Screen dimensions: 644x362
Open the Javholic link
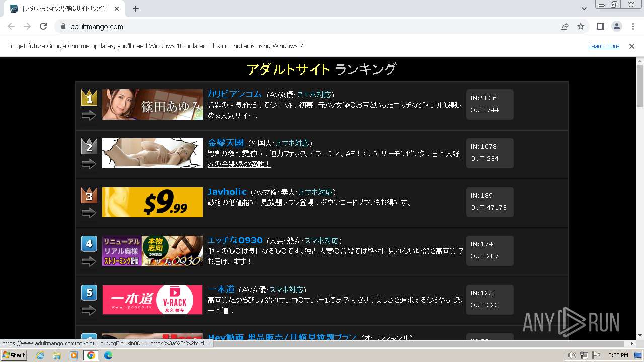227,192
